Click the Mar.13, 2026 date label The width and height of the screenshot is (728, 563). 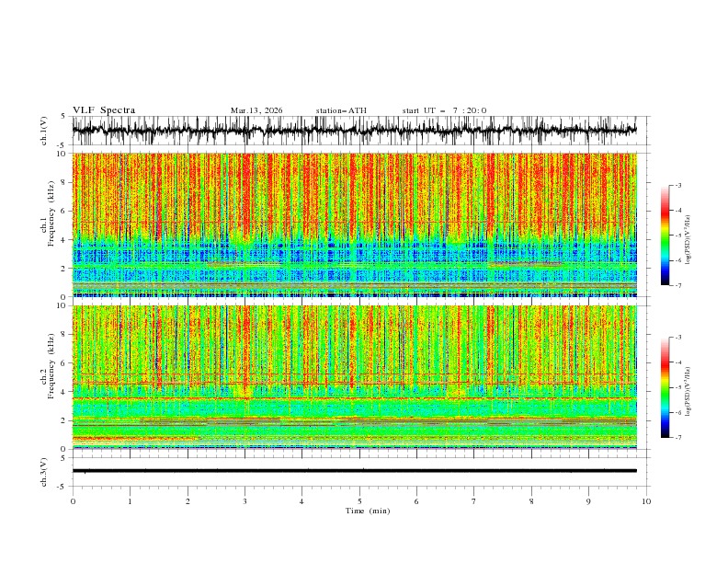(x=256, y=110)
